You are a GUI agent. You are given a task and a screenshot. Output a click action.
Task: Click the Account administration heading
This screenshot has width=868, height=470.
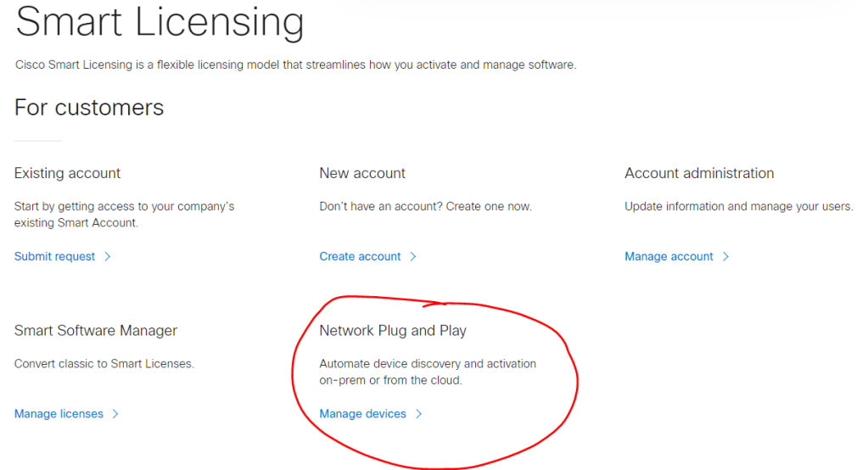[x=699, y=173]
